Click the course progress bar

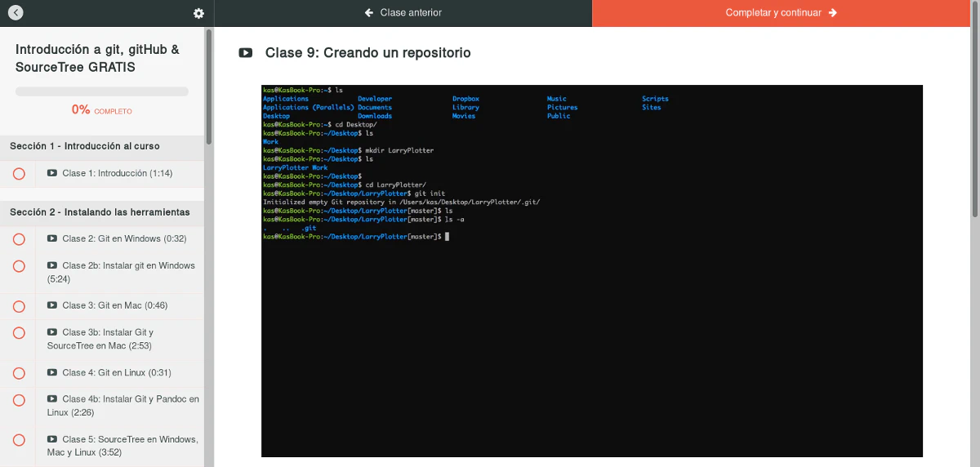(102, 91)
